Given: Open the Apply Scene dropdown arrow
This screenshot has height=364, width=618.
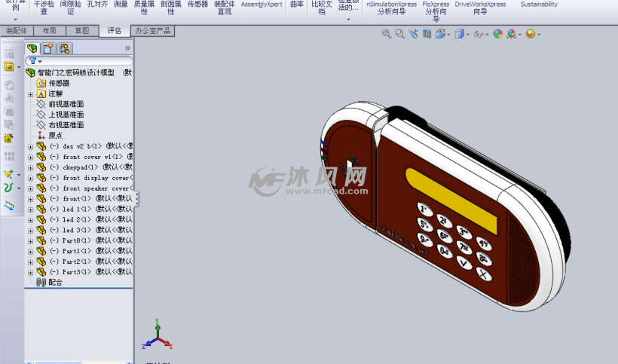Looking at the screenshot, I should click(519, 35).
